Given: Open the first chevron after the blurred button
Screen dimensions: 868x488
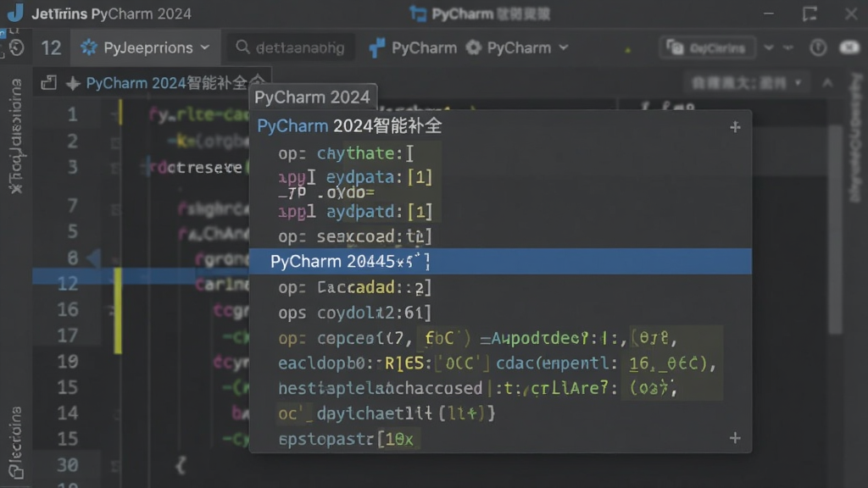Looking at the screenshot, I should (769, 48).
